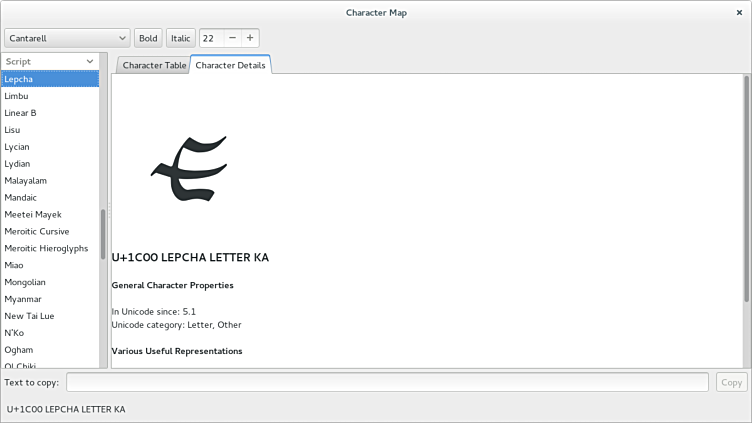Close the Character Map window

click(x=738, y=12)
